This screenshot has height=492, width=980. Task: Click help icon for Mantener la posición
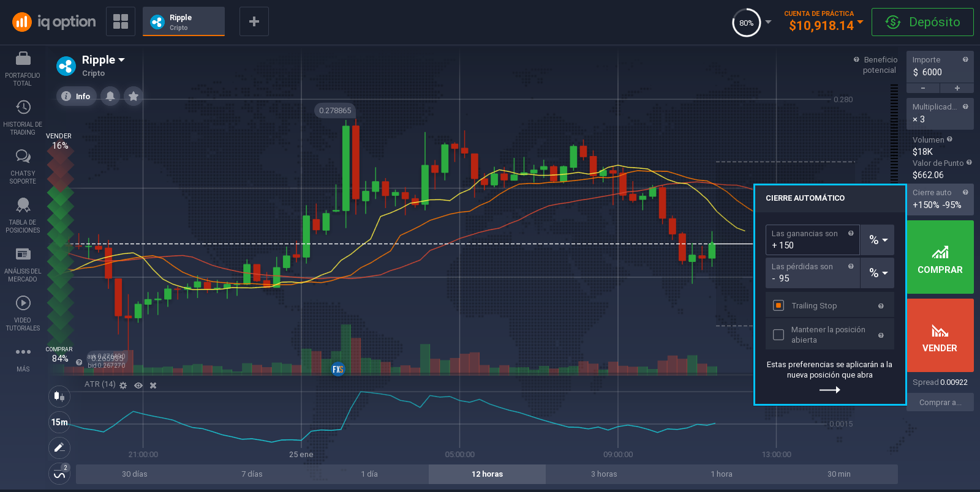(x=881, y=335)
